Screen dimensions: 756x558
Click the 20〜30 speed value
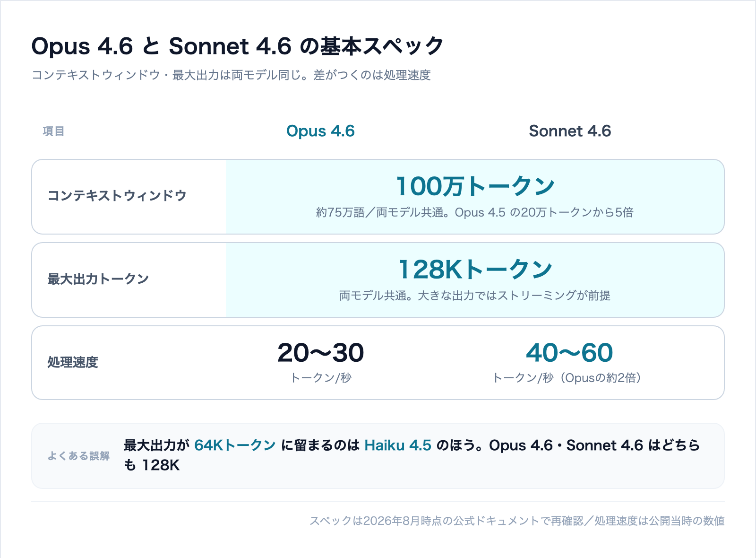pos(320,353)
